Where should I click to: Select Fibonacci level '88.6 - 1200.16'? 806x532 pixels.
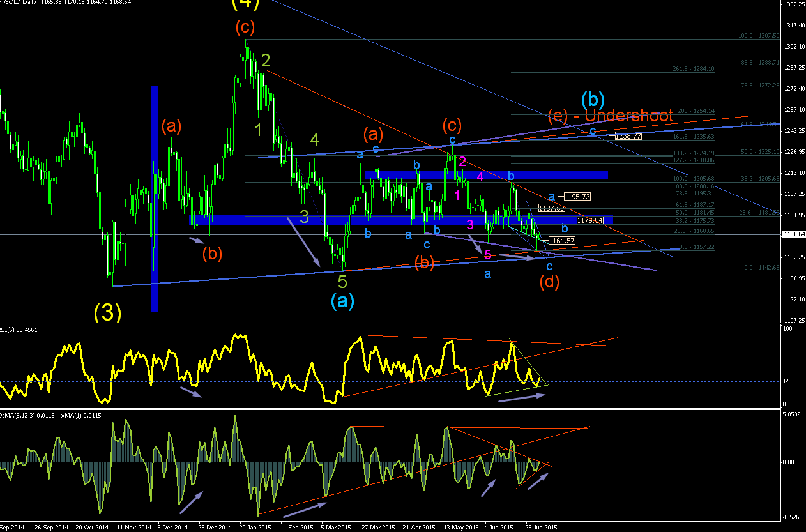tap(695, 186)
